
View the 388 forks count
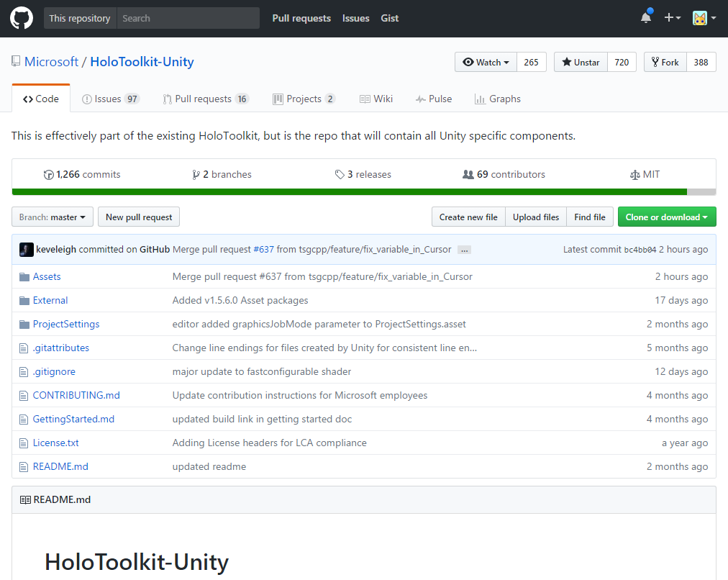point(701,62)
